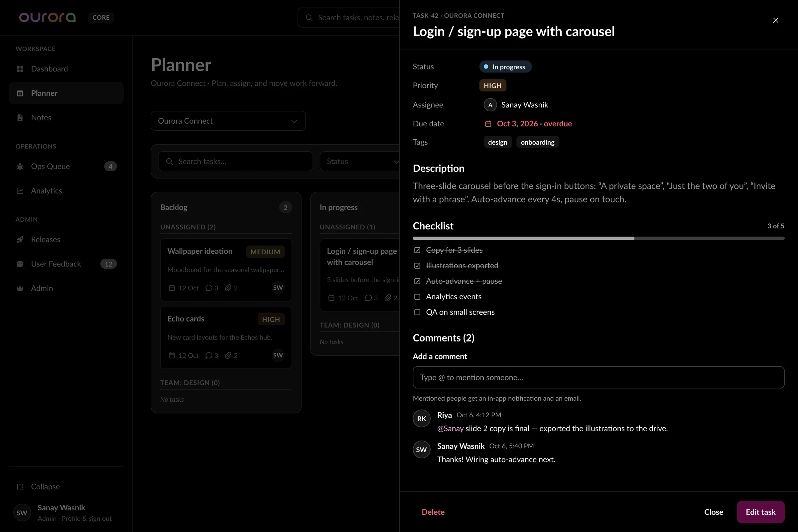The height and width of the screenshot is (532, 798).
Task: Click the User Feedback count badge 12
Action: 109,264
